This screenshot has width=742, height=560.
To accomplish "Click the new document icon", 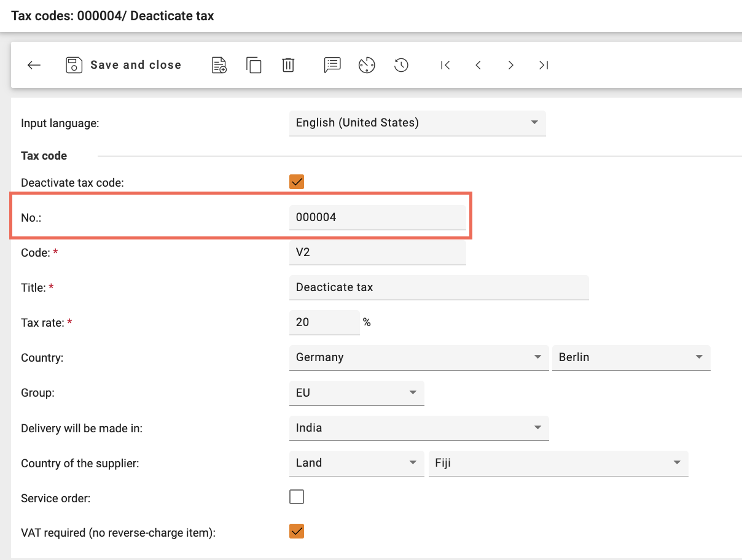I will click(x=219, y=65).
